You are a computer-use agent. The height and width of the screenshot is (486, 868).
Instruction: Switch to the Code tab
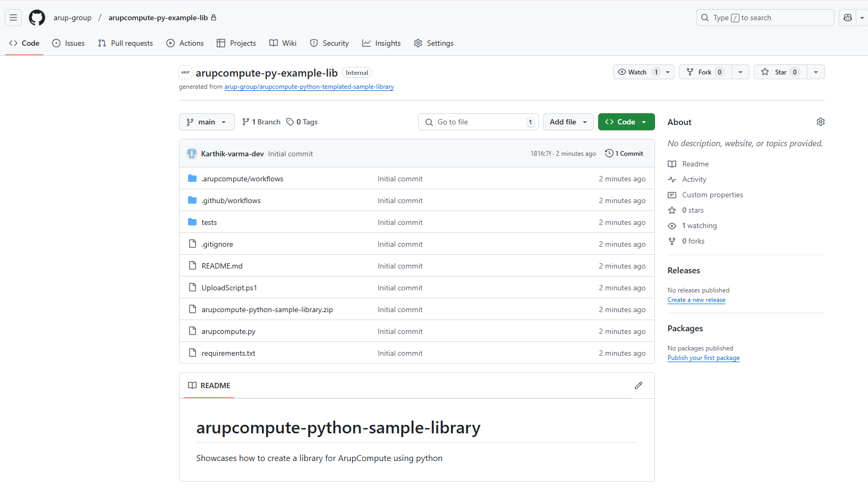[24, 43]
